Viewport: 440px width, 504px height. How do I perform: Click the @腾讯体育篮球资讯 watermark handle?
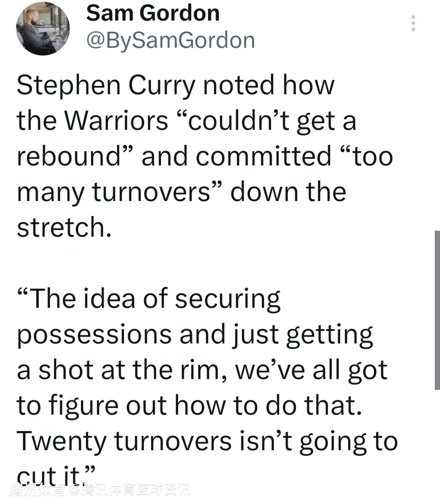[130, 490]
